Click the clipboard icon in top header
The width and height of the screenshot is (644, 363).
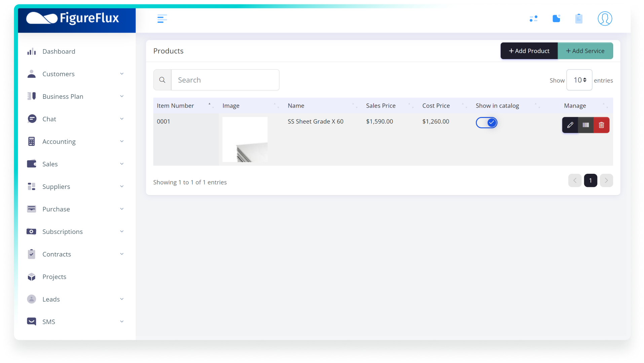point(578,19)
